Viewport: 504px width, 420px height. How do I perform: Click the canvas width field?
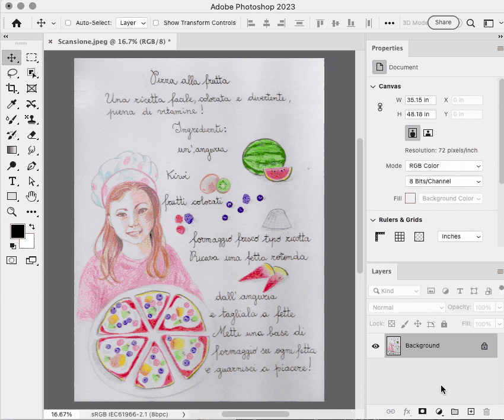point(420,100)
